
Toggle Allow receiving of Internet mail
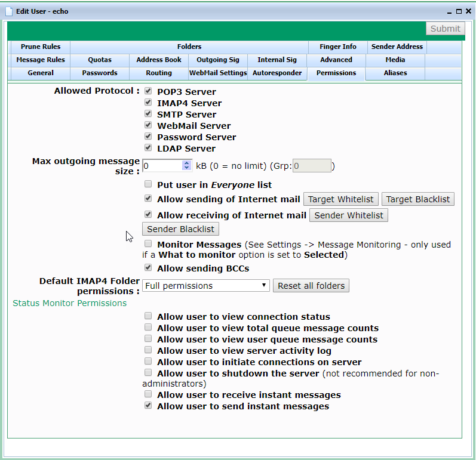coord(148,214)
